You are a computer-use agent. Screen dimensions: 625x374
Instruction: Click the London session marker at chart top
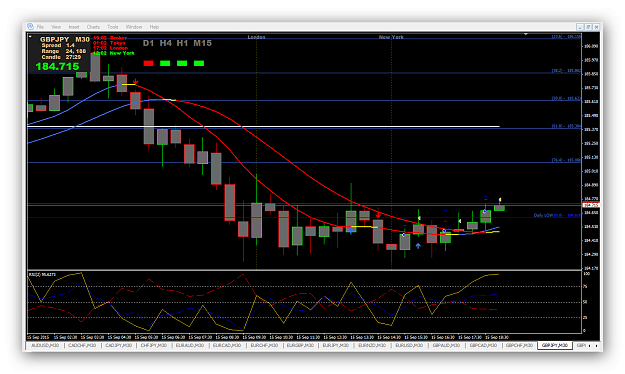click(x=256, y=37)
